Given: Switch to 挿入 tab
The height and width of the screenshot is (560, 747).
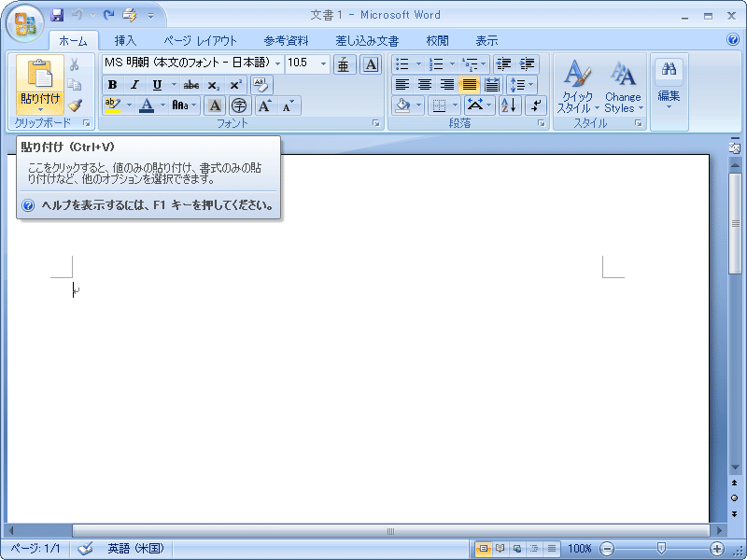Looking at the screenshot, I should tap(126, 41).
